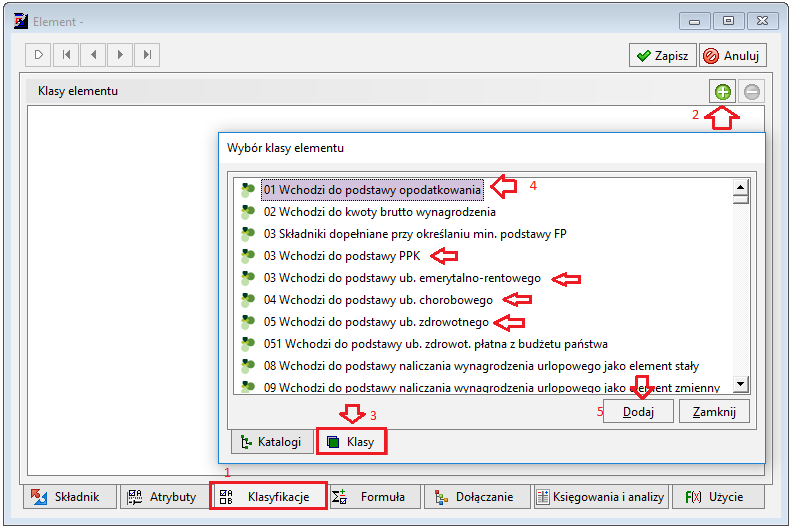The image size is (793, 532).
Task: Select 02 Wchodzi do kwoty brutto wynagrodzenia
Action: click(x=379, y=212)
